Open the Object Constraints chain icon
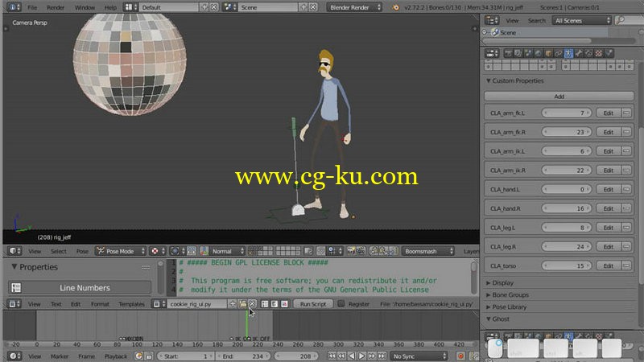This screenshot has width=644, height=362. point(558,53)
